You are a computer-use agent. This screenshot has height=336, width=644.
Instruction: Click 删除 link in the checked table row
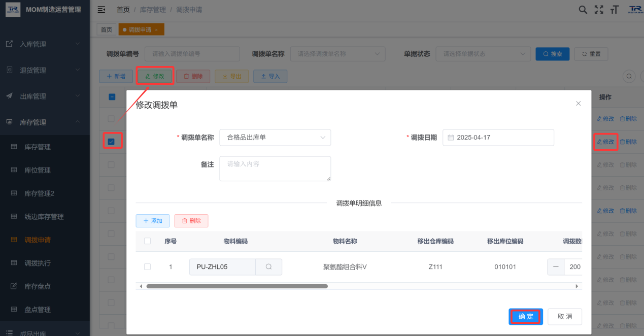[628, 142]
